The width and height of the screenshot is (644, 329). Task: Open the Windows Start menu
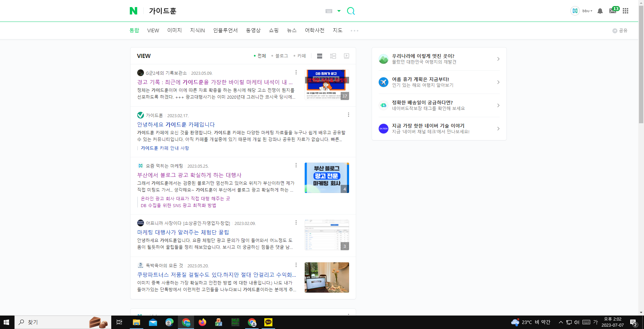coord(7,322)
